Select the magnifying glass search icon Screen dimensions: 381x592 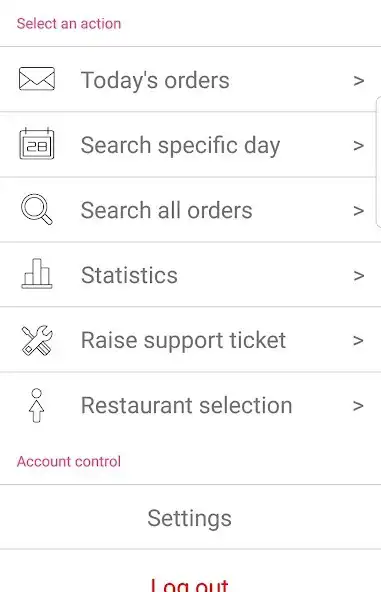[x=37, y=209]
